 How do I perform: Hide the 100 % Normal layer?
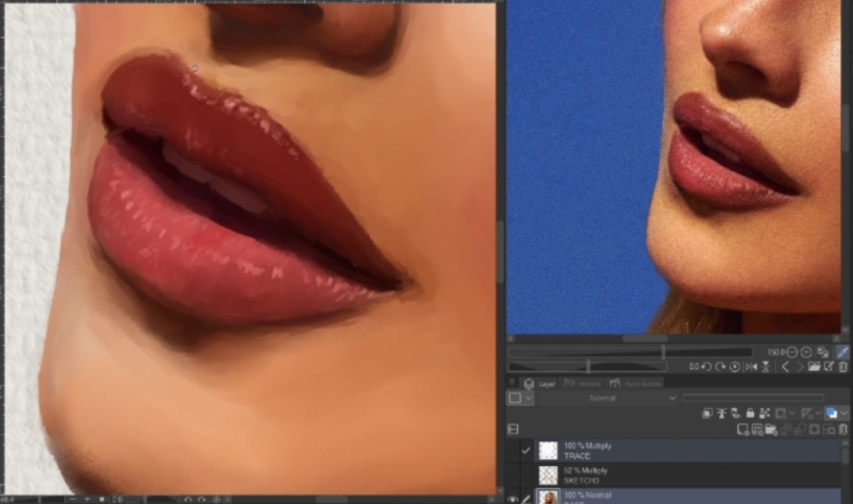(513, 499)
